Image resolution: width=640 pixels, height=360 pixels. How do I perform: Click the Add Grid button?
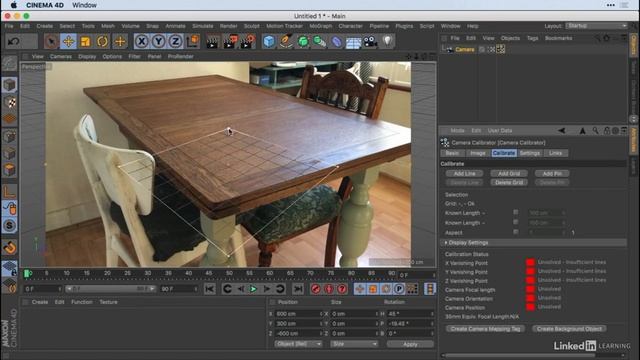(509, 173)
